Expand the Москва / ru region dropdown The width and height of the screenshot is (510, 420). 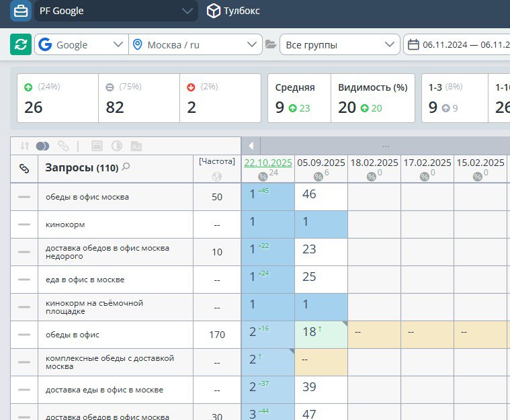pyautogui.click(x=195, y=45)
